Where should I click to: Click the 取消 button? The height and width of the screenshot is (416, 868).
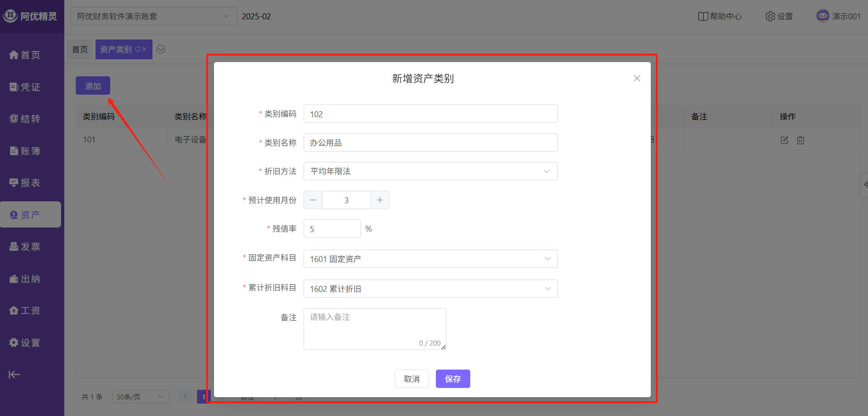pos(411,379)
